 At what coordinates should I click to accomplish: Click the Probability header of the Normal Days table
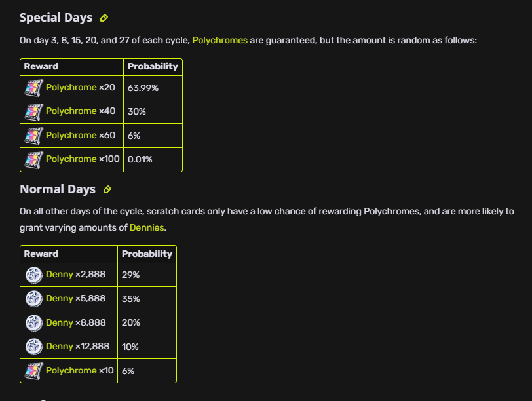[x=147, y=254]
